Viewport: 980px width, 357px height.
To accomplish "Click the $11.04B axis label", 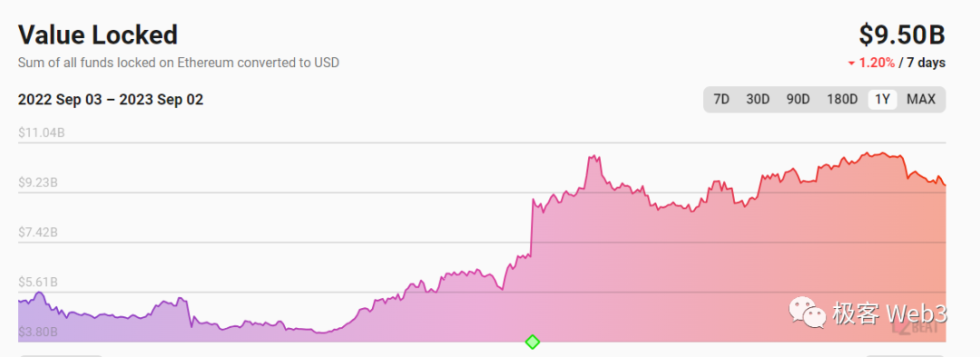I will [x=41, y=134].
